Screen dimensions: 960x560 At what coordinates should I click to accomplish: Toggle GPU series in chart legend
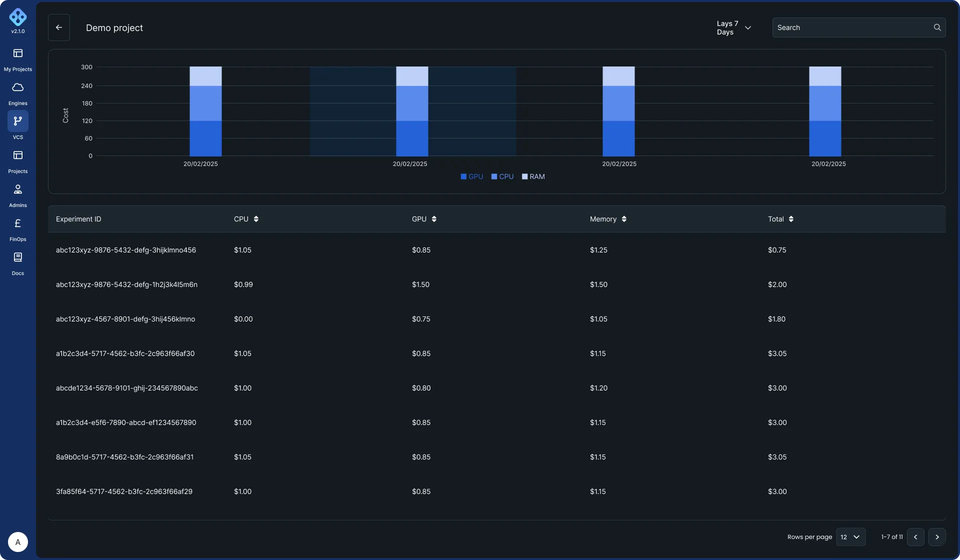pyautogui.click(x=471, y=177)
